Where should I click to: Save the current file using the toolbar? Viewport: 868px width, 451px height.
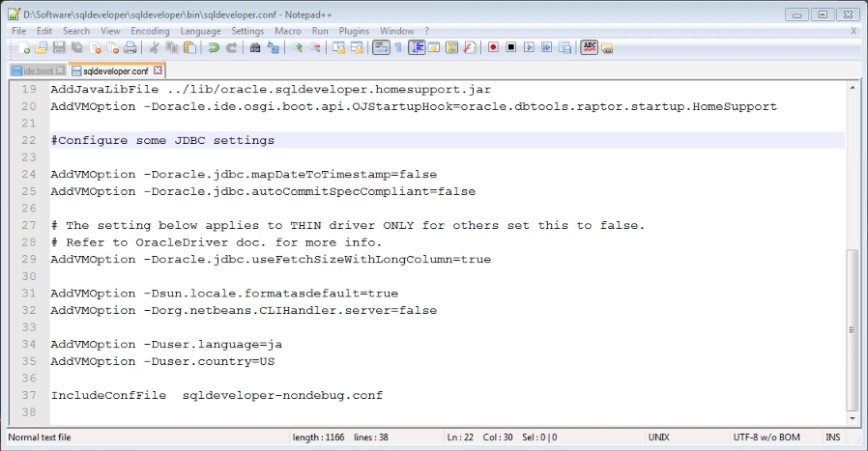coord(59,48)
